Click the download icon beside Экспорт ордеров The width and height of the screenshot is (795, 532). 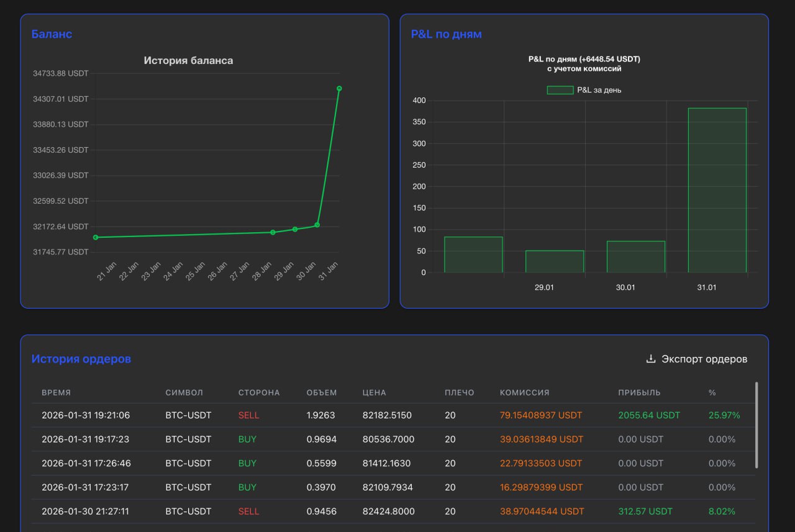pyautogui.click(x=651, y=359)
